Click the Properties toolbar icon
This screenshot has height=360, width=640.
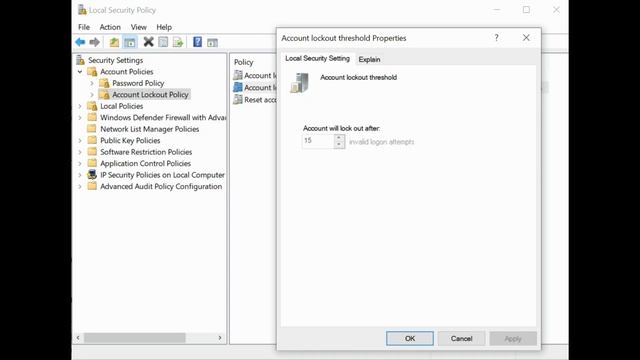tap(163, 42)
